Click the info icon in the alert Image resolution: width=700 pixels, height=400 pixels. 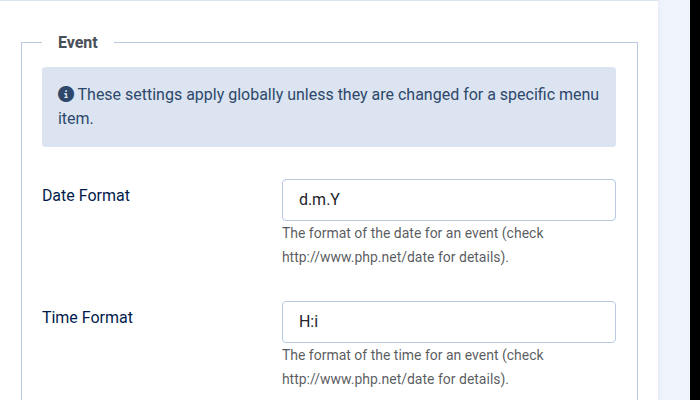tap(66, 94)
